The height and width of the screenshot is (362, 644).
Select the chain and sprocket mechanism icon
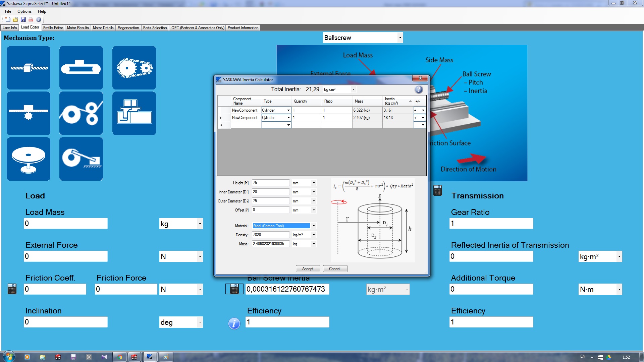point(134,68)
